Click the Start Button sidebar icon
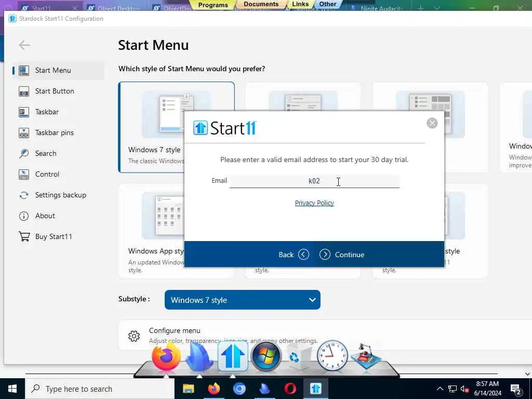Screen dimensions: 532x399 coord(24,91)
